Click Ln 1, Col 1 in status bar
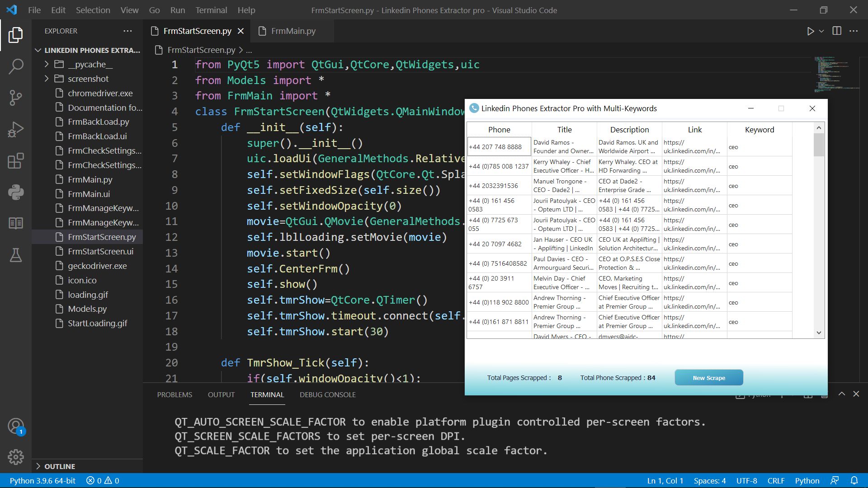The width and height of the screenshot is (868, 488). click(665, 481)
